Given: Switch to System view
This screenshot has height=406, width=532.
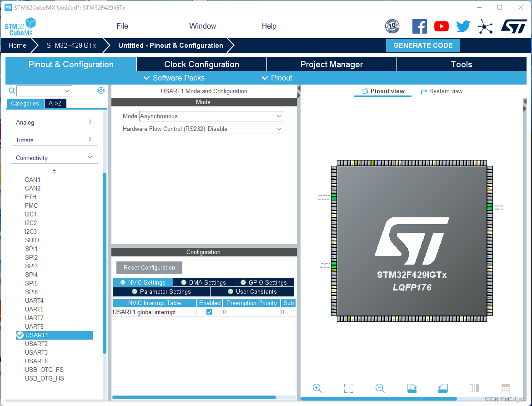Looking at the screenshot, I should pyautogui.click(x=442, y=91).
